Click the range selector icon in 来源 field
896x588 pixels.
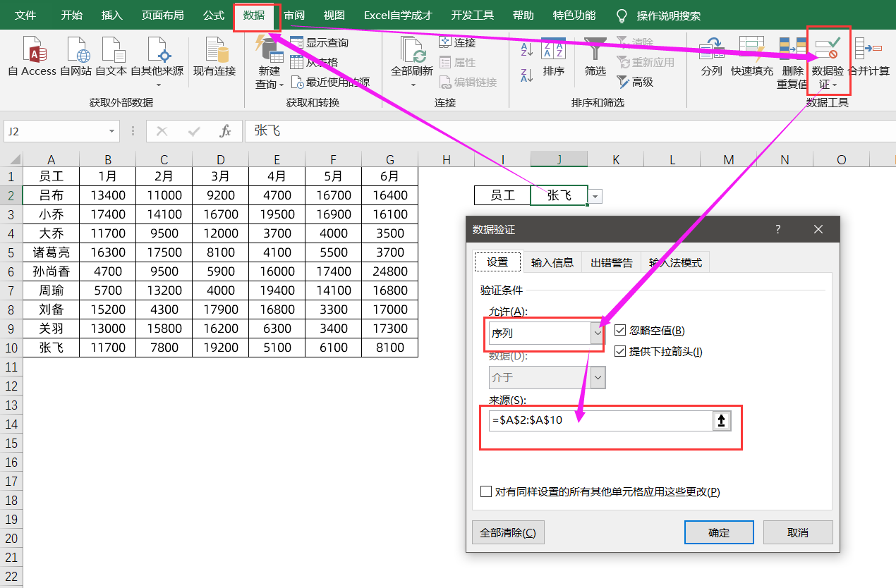(722, 421)
